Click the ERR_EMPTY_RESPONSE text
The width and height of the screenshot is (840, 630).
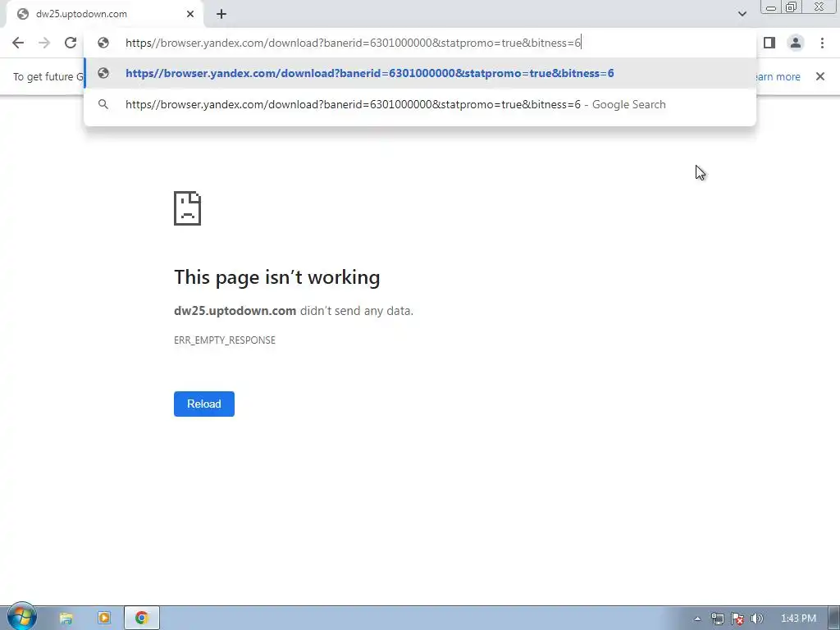pyautogui.click(x=225, y=340)
